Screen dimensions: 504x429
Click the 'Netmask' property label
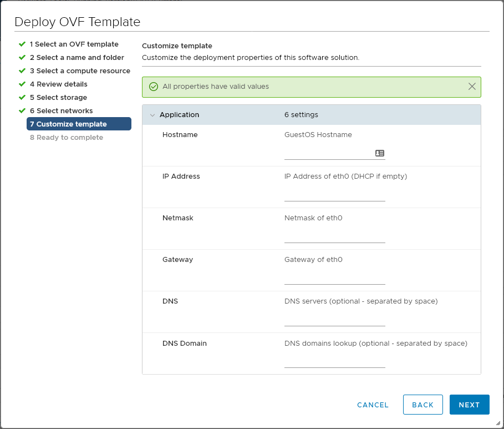178,218
